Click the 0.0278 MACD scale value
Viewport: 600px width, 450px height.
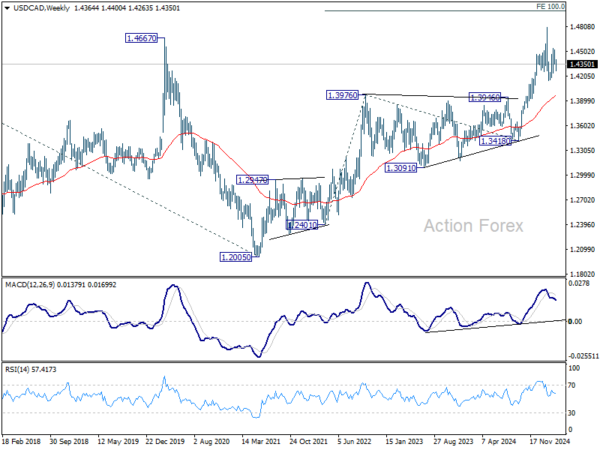pos(577,283)
